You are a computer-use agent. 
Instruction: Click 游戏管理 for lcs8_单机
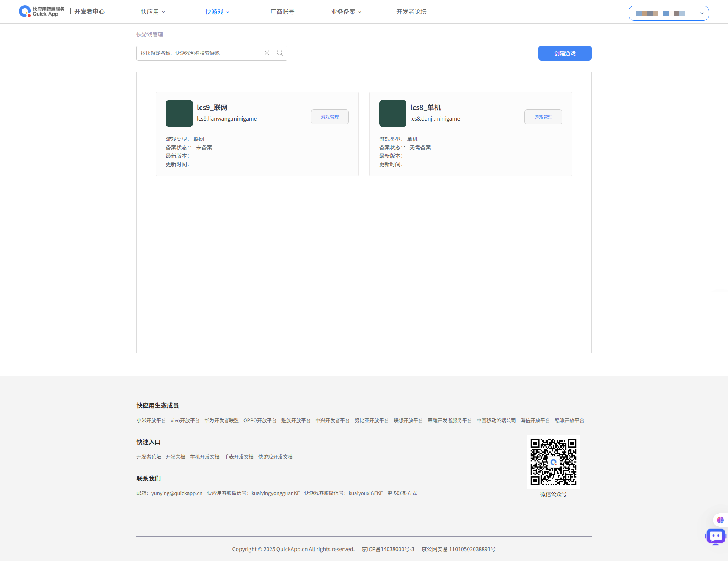pyautogui.click(x=543, y=117)
